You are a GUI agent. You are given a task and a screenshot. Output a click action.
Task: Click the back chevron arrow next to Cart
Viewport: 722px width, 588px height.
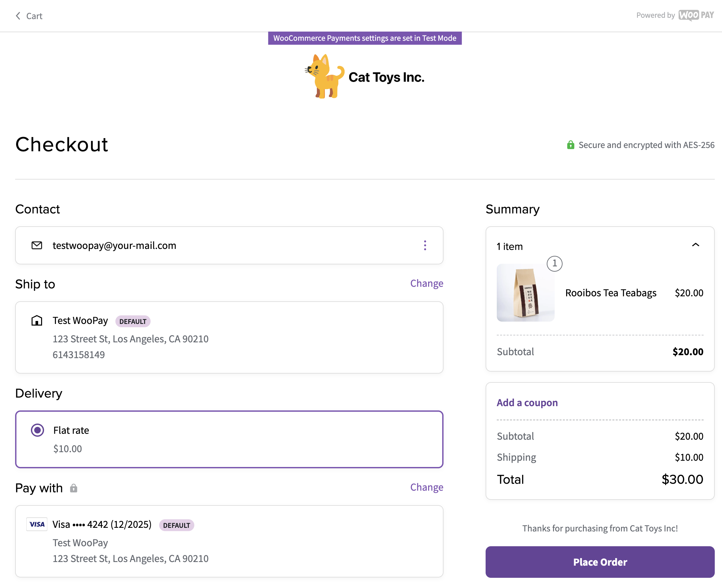point(18,16)
